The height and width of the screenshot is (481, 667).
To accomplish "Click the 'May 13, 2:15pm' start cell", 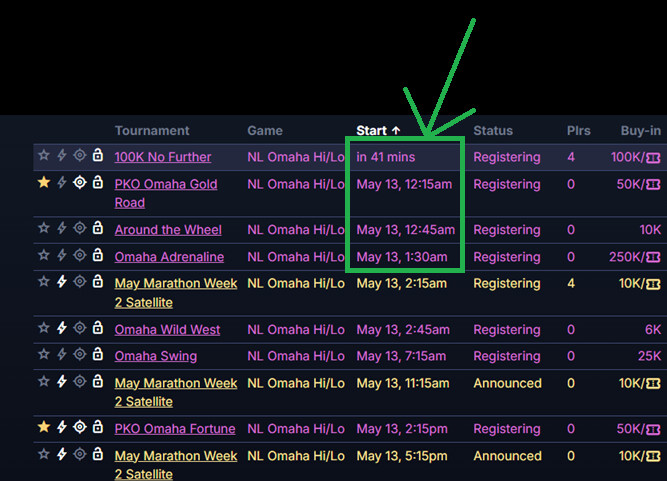I will (x=402, y=429).
